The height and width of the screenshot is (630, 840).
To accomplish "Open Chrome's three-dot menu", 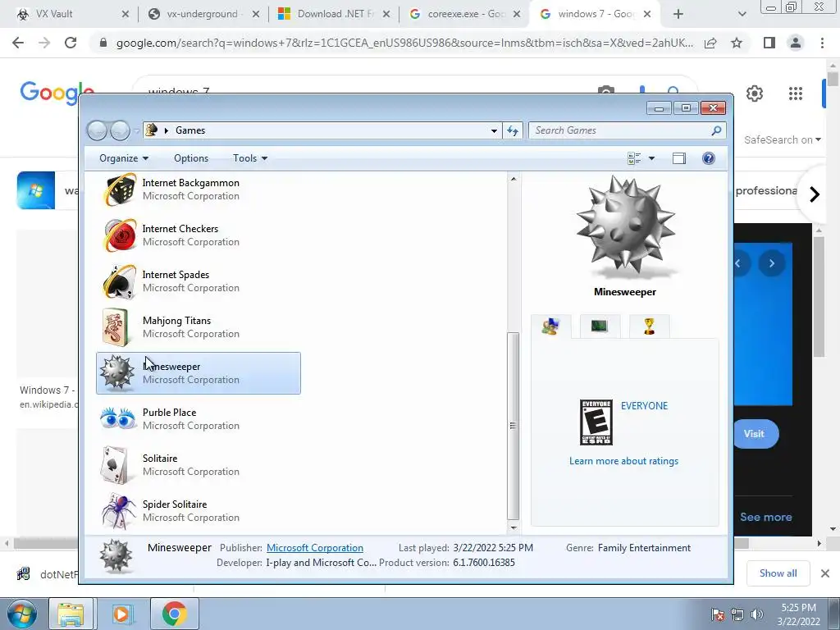I will click(x=822, y=43).
